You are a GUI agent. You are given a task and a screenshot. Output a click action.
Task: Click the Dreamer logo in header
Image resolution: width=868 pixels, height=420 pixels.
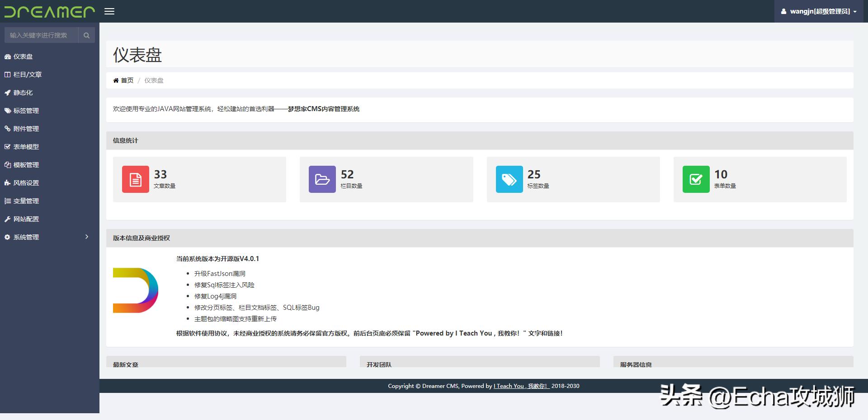point(49,11)
